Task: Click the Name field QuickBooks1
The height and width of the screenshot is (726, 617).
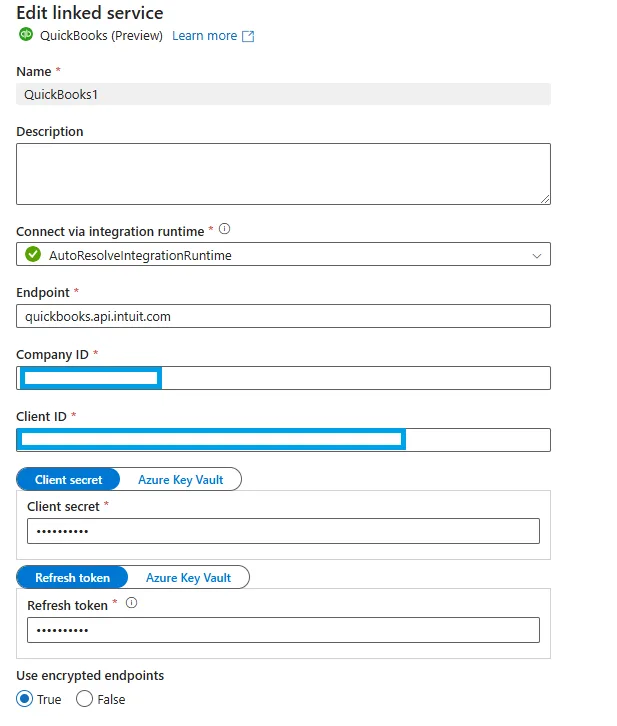Action: click(x=283, y=94)
